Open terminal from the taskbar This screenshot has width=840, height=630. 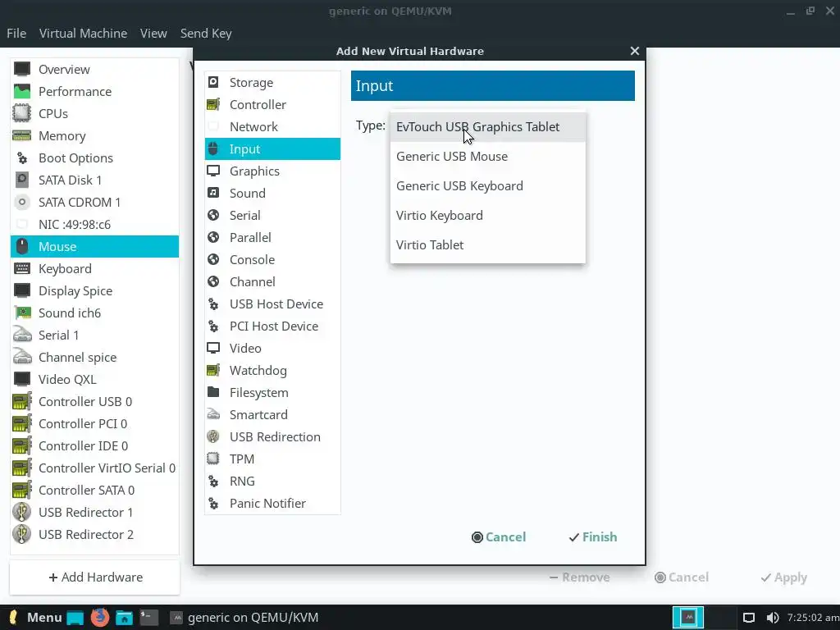pyautogui.click(x=149, y=617)
